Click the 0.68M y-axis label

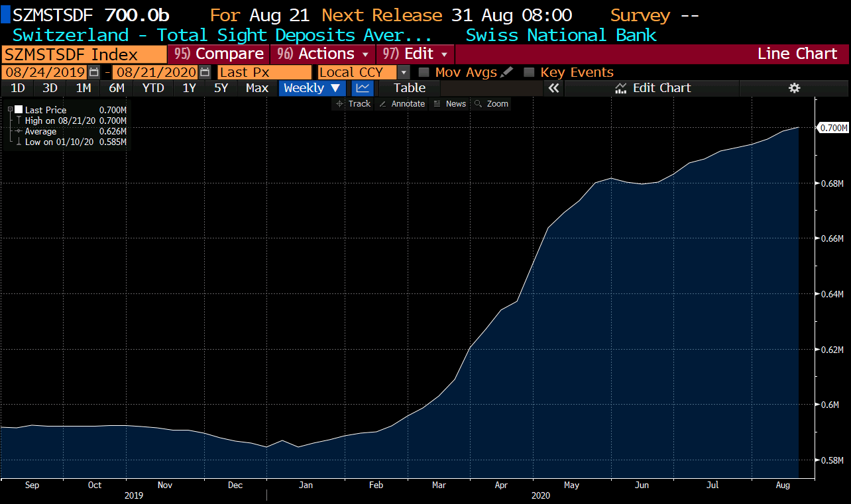(x=831, y=183)
